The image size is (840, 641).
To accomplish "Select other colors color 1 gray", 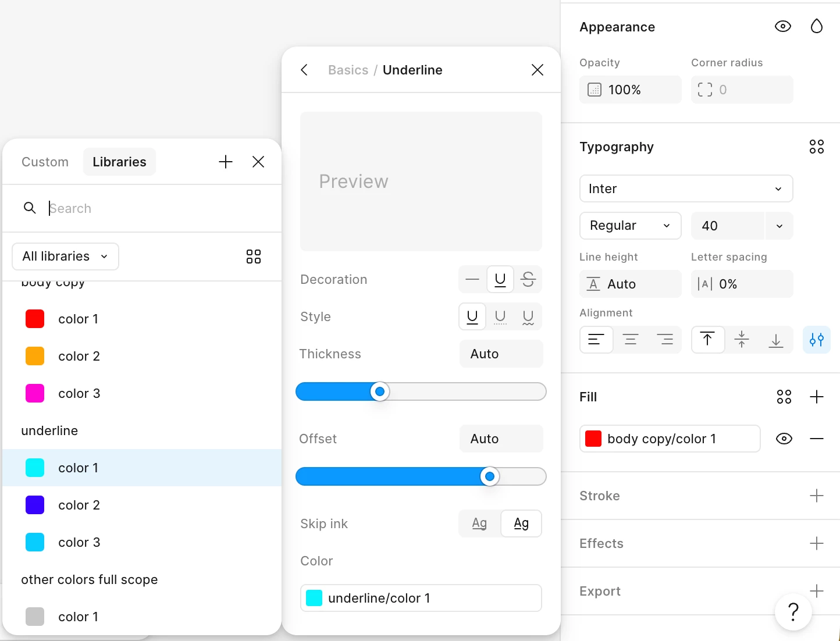I will click(x=142, y=617).
